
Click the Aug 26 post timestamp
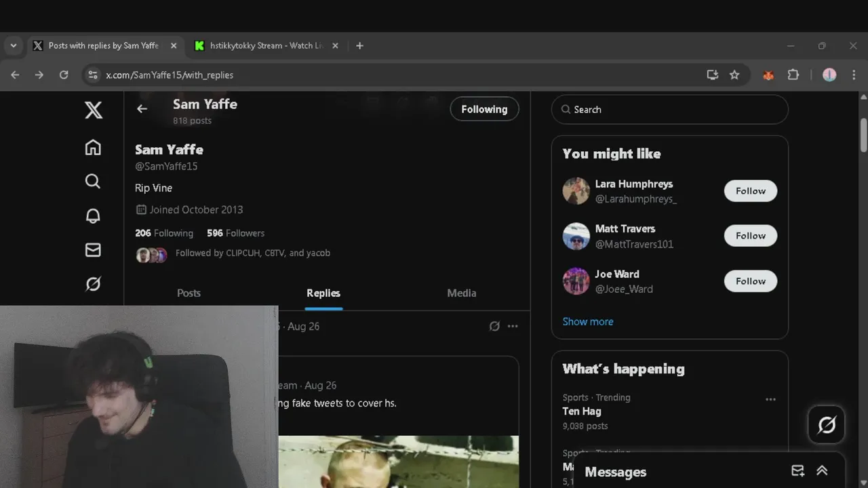(303, 326)
